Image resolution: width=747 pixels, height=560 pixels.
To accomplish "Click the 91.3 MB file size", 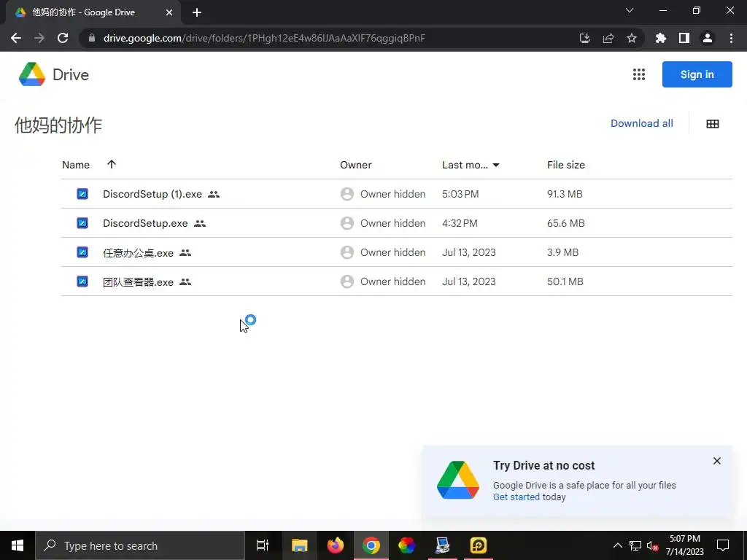I will click(x=565, y=194).
